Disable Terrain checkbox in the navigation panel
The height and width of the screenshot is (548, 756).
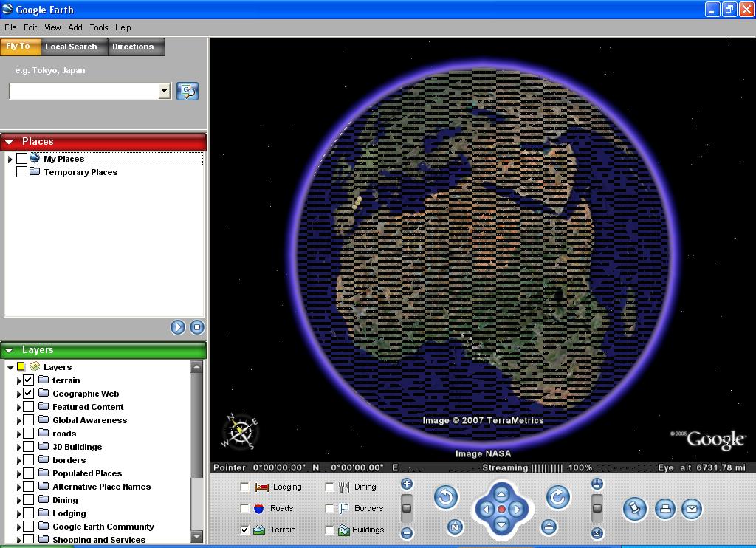point(244,530)
